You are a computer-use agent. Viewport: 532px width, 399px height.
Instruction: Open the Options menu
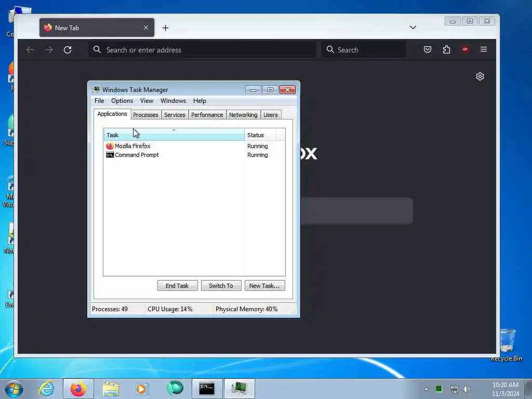(x=122, y=101)
